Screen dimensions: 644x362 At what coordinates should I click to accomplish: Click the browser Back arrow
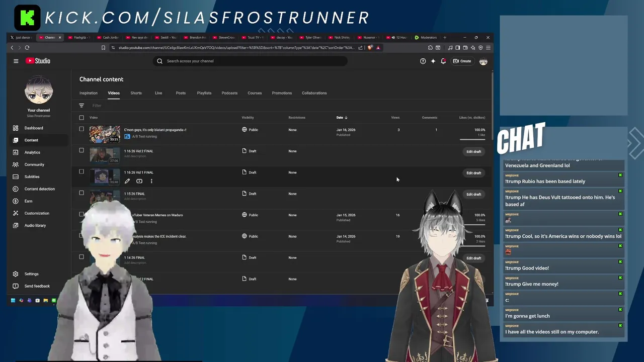pos(12,48)
